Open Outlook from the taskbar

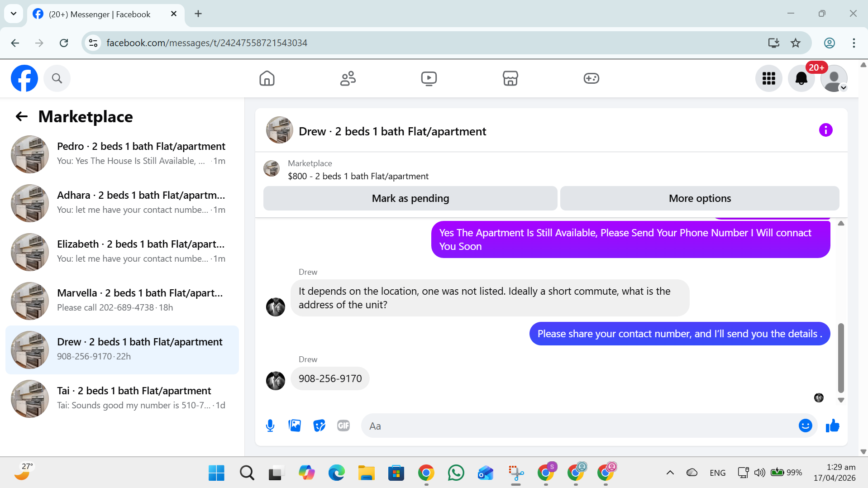point(486,473)
